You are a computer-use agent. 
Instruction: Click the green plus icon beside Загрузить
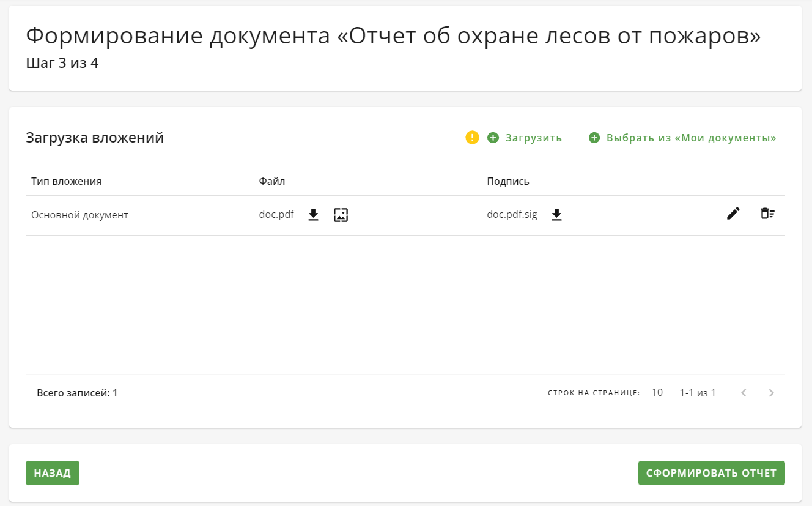[x=493, y=138]
